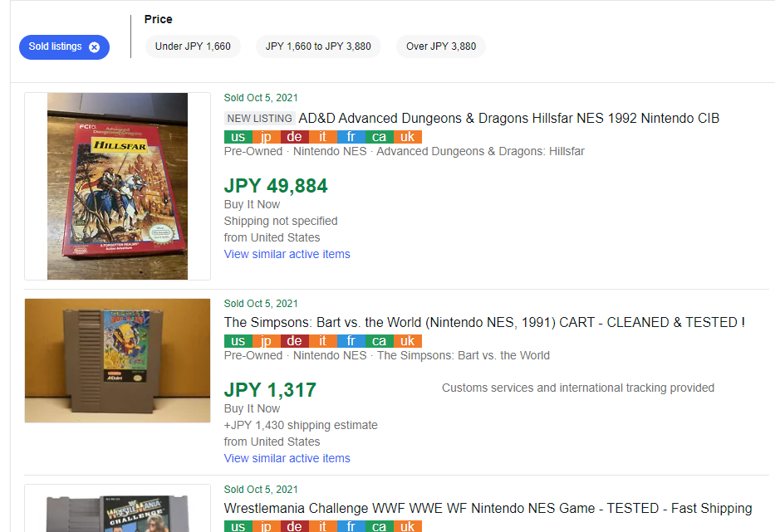775x532 pixels.
Task: Select JPY 1,660 to JPY 3,880 price range
Action: point(318,46)
